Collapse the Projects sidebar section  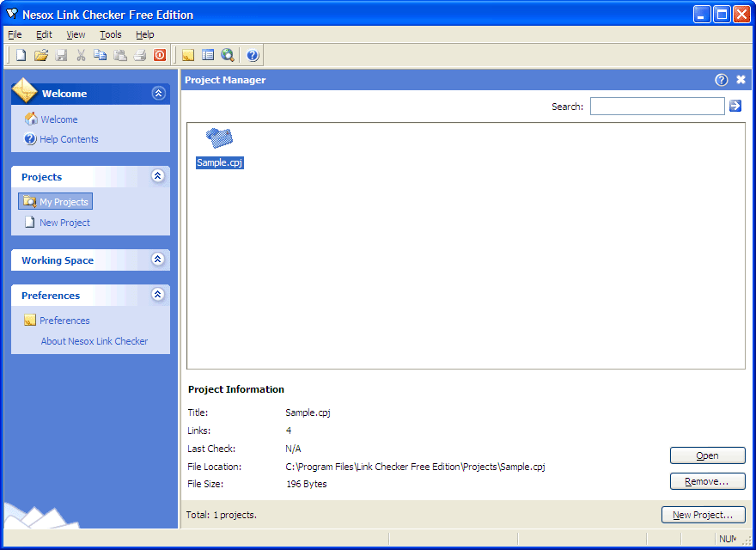coord(157,176)
